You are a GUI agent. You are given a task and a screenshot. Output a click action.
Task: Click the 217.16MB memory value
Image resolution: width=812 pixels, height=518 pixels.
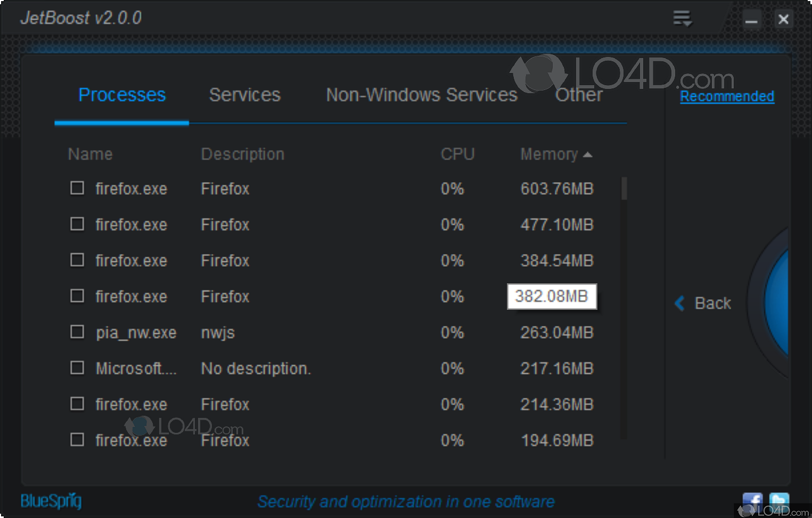tap(557, 368)
